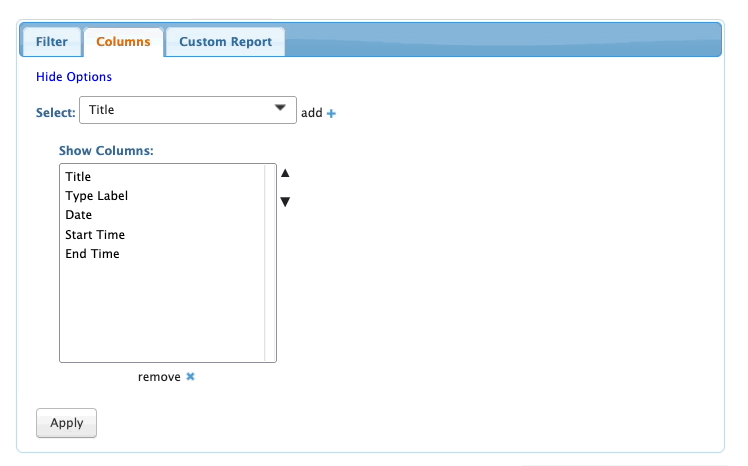
Task: Pick End Time in the columns list
Action: 92,254
